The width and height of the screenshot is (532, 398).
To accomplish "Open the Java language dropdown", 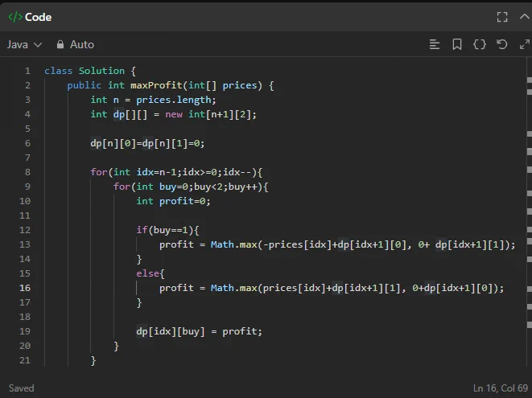I will coord(24,44).
